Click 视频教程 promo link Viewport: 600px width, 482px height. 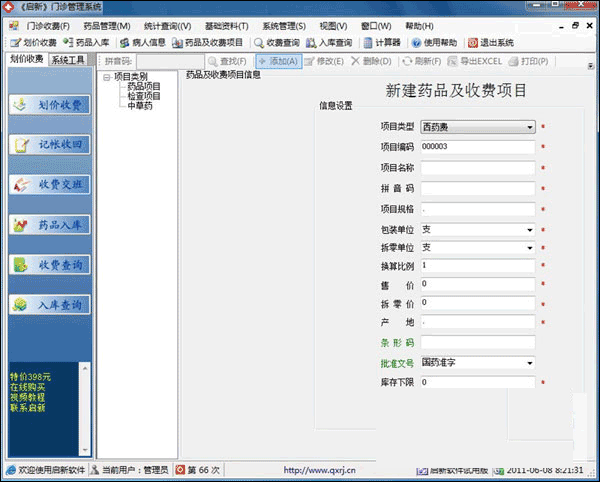[x=28, y=397]
